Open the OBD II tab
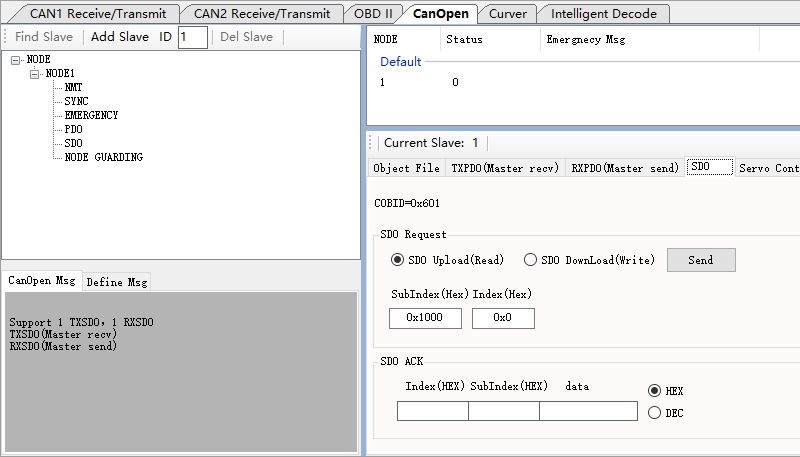Image resolution: width=800 pixels, height=457 pixels. click(x=373, y=14)
